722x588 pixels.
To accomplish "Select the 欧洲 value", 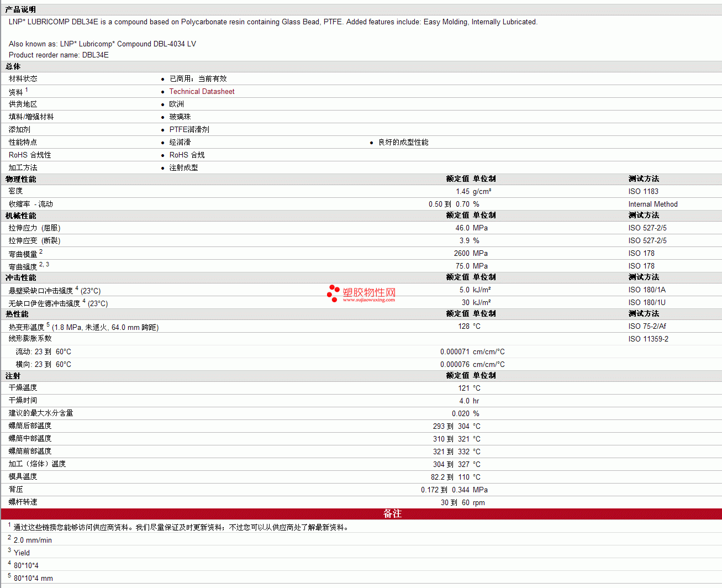I will click(176, 104).
